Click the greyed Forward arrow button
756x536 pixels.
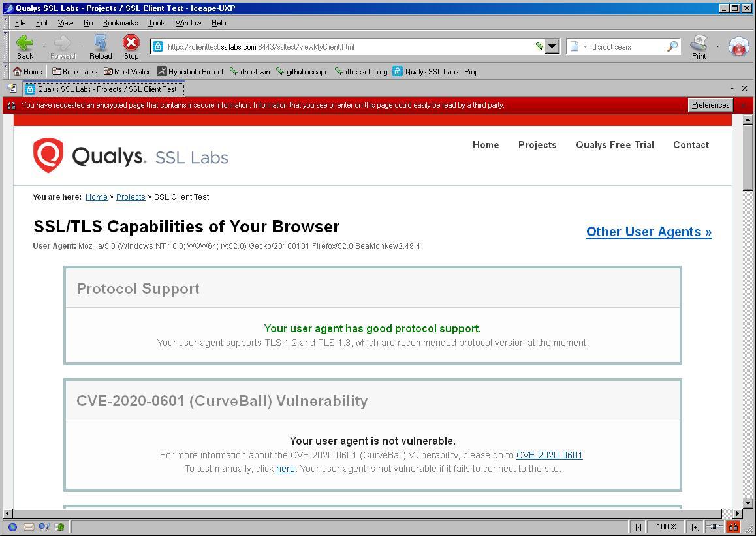[63, 47]
